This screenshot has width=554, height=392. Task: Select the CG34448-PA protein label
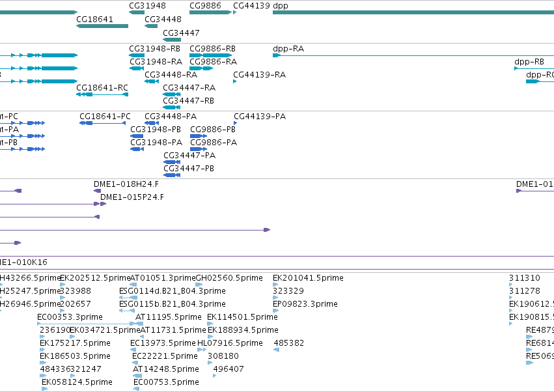coord(171,117)
